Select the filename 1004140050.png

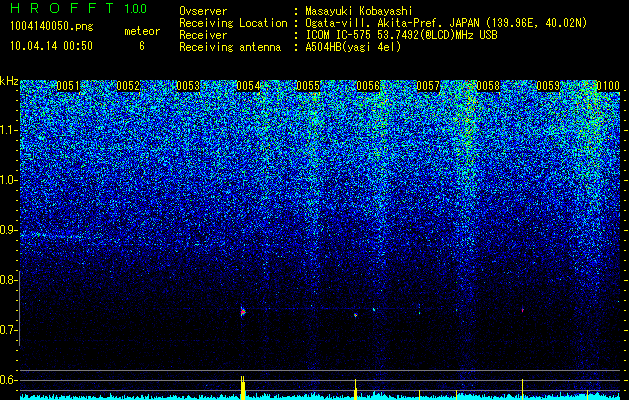click(x=52, y=26)
